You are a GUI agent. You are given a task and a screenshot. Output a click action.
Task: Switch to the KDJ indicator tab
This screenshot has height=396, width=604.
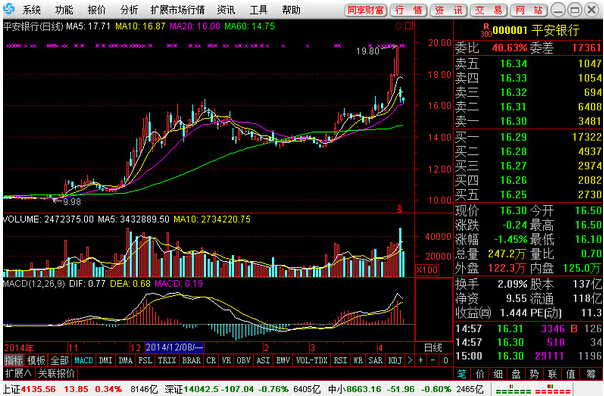coord(395,360)
